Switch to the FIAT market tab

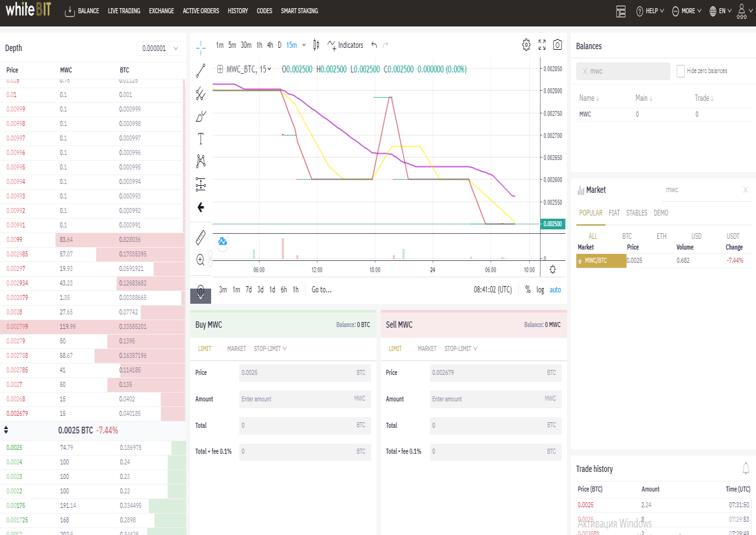click(614, 213)
